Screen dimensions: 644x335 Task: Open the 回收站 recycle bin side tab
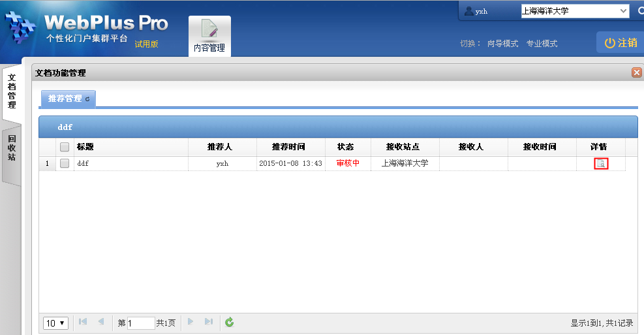coord(12,148)
